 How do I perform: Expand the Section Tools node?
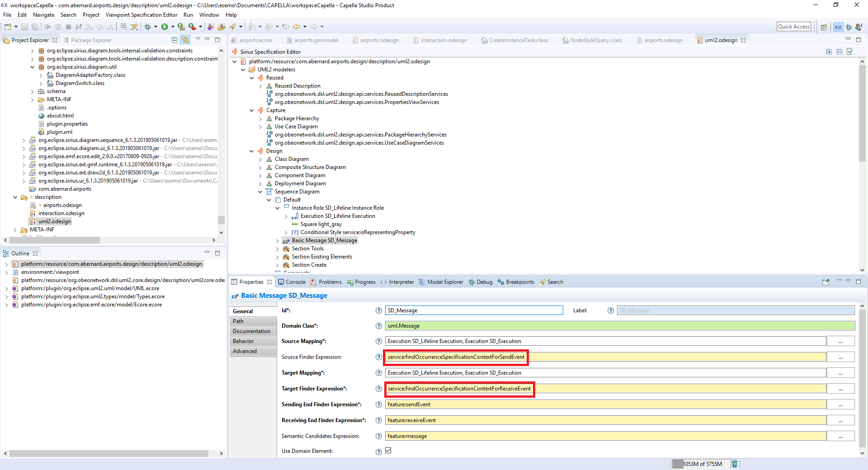pos(278,249)
